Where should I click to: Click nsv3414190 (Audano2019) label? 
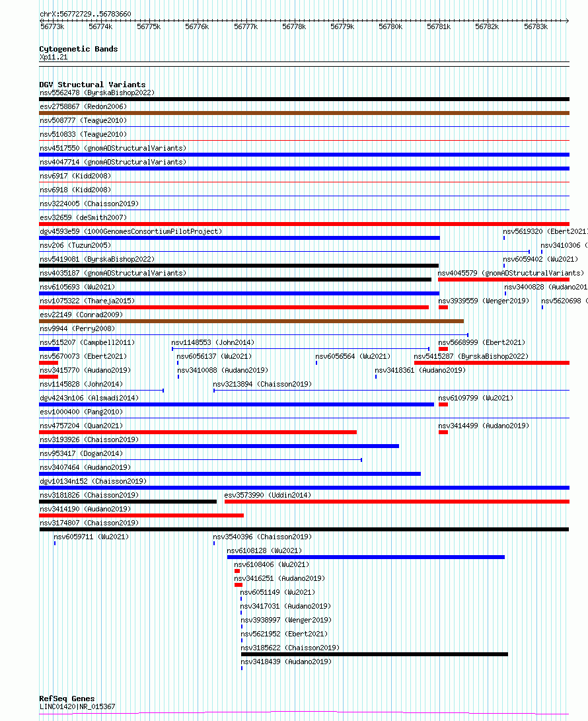pyautogui.click(x=85, y=509)
